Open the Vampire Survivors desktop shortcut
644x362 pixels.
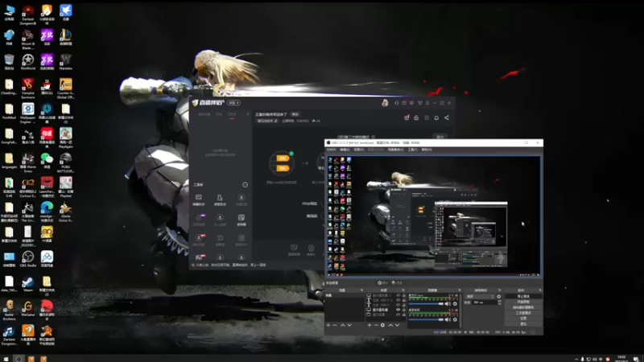[28, 88]
